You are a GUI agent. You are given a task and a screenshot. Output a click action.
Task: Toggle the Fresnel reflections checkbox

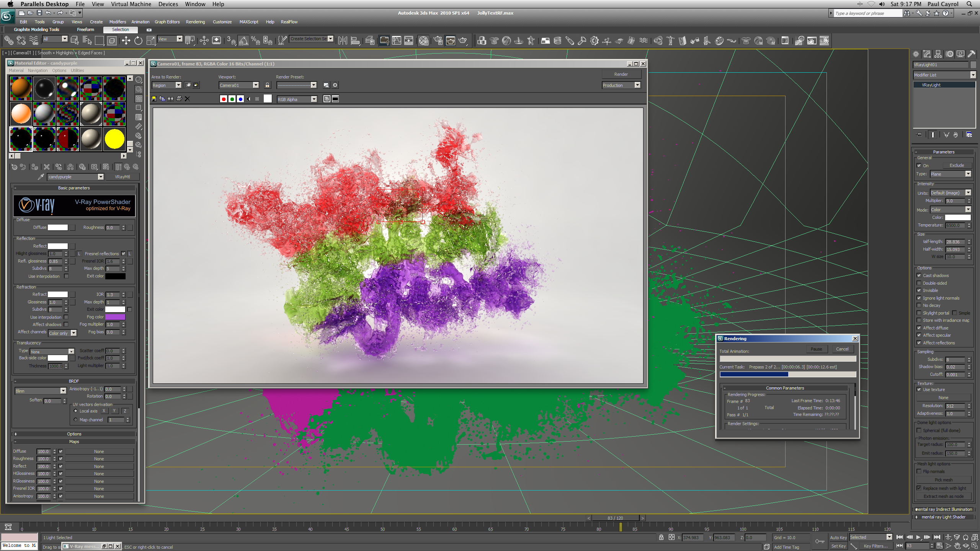123,254
